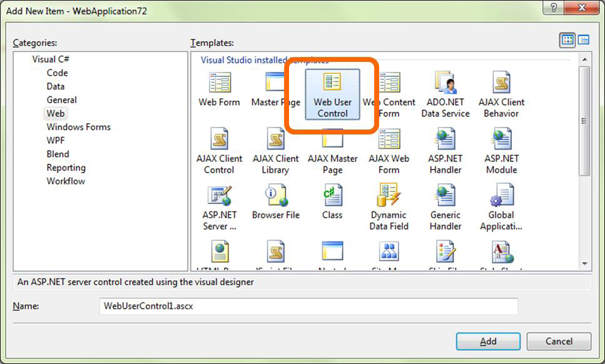Select the ASP.NET Module template
Screen dimensions: 605x364
click(x=502, y=151)
